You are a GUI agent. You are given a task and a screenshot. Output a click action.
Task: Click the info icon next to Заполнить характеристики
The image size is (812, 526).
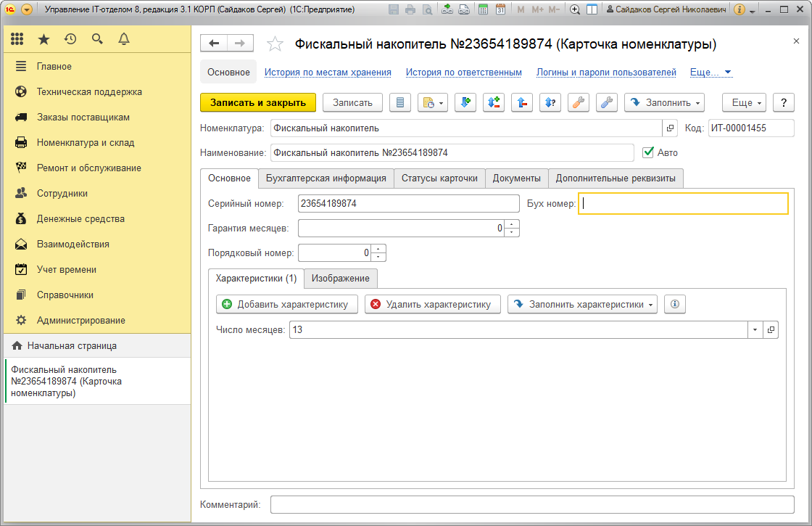coord(675,304)
